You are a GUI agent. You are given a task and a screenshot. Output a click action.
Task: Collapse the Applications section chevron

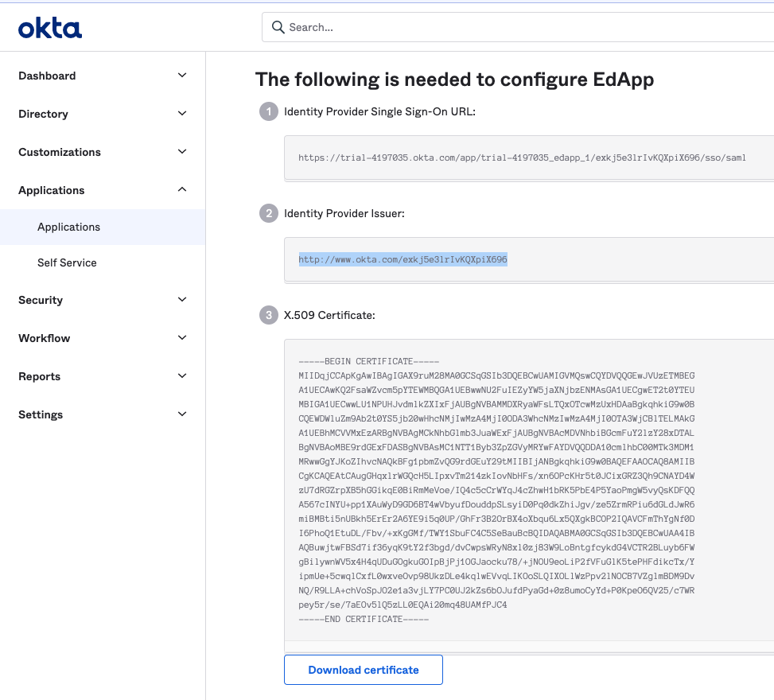click(x=182, y=189)
